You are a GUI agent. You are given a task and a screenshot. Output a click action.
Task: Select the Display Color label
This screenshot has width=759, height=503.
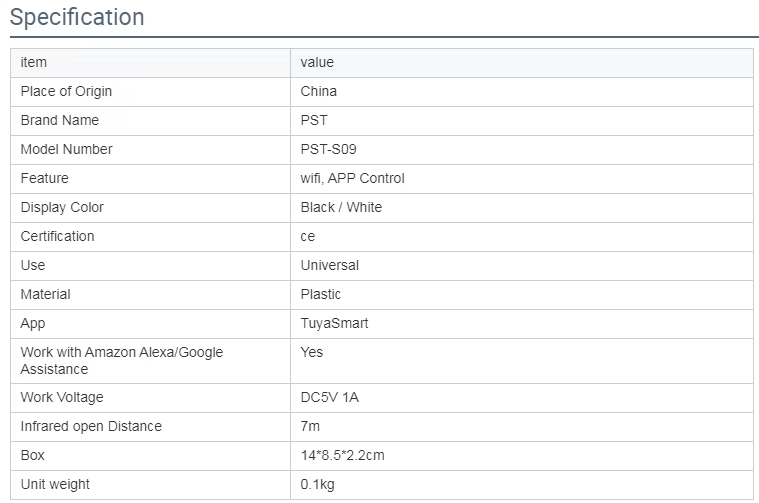[62, 207]
